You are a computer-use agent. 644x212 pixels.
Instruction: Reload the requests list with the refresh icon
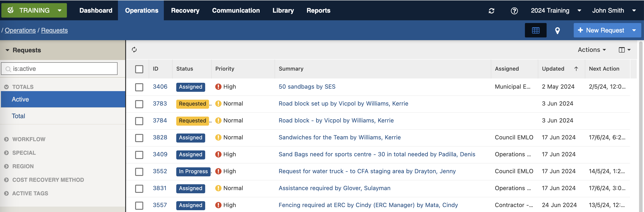134,50
